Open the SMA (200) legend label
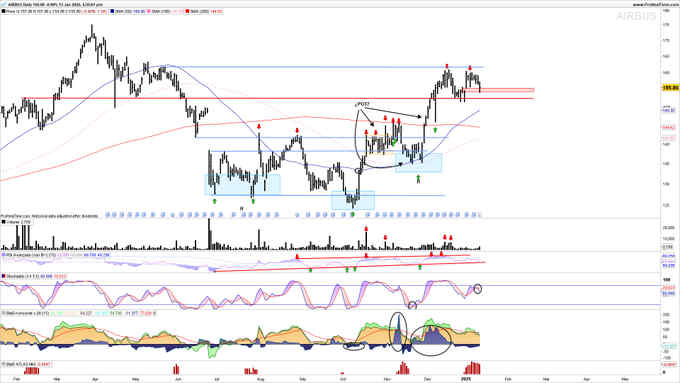Viewport: 680px width, 383px height. click(x=199, y=11)
